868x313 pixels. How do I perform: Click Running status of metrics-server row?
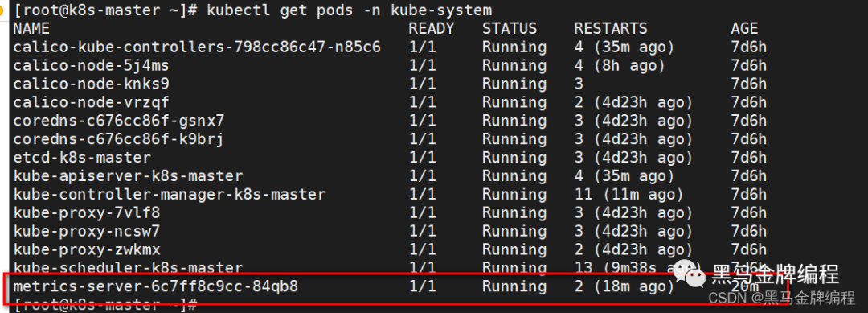pyautogui.click(x=514, y=287)
